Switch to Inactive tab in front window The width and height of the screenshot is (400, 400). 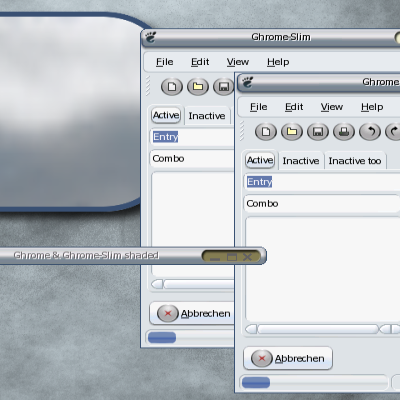pos(301,161)
